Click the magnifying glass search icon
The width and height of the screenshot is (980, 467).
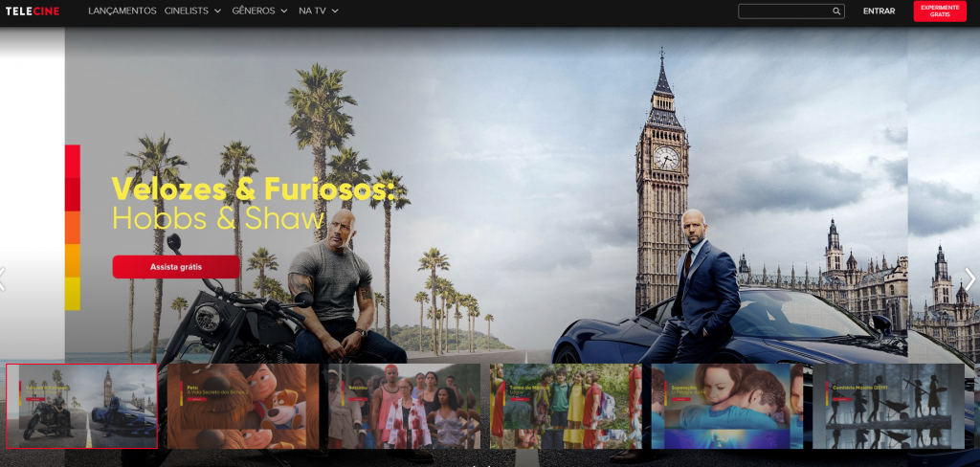[x=836, y=11]
